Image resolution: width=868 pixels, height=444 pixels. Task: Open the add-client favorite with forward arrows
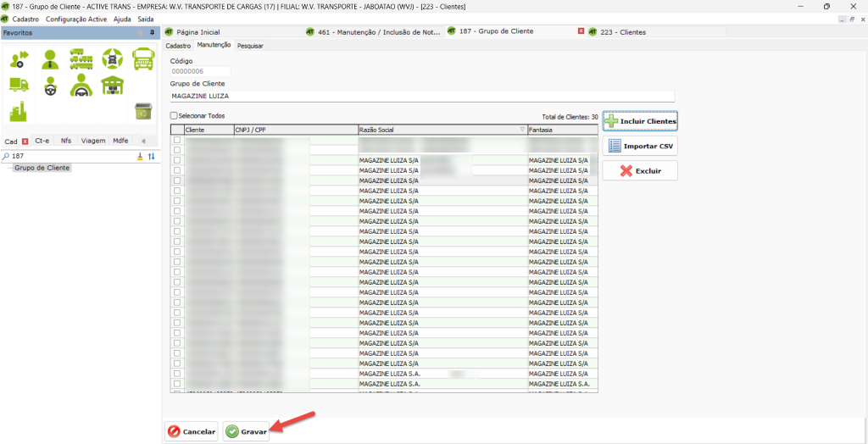tap(19, 59)
